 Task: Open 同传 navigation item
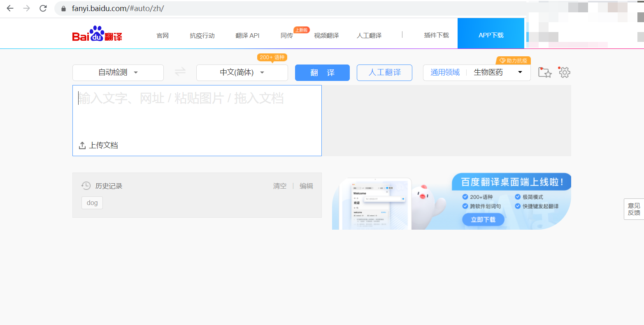(287, 35)
